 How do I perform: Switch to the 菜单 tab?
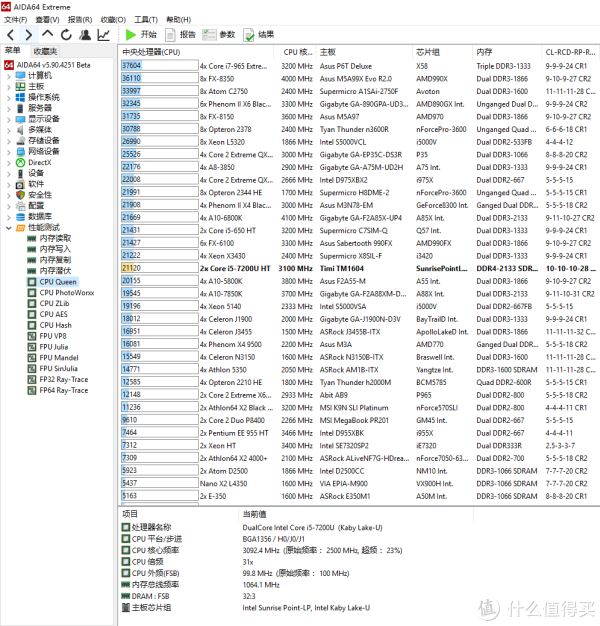click(x=12, y=50)
